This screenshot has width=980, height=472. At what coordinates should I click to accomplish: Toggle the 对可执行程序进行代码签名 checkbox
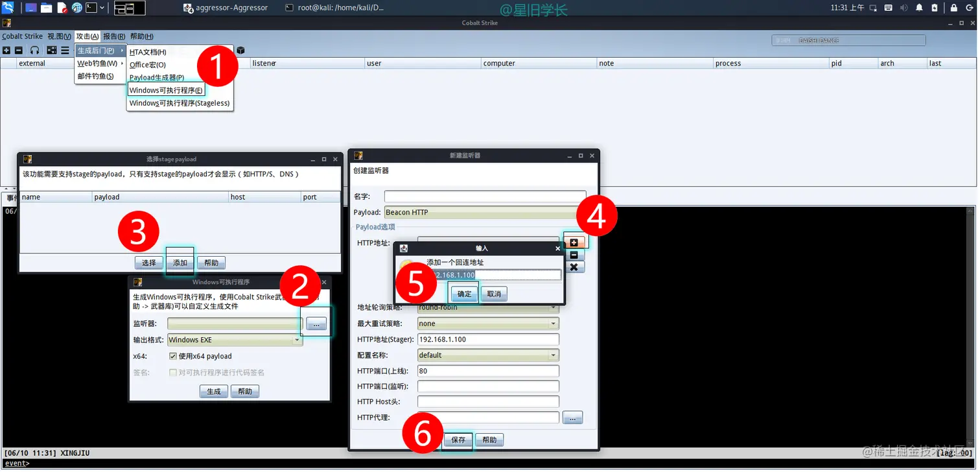pos(173,373)
